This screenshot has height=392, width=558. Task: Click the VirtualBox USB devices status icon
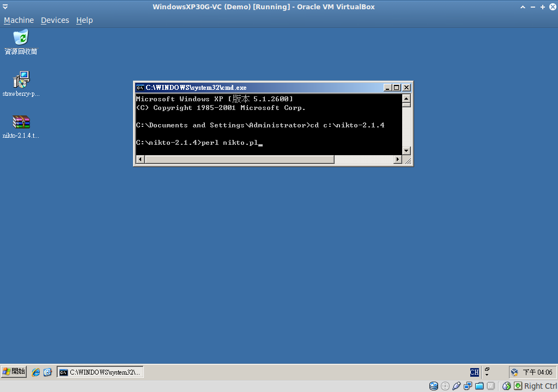456,386
